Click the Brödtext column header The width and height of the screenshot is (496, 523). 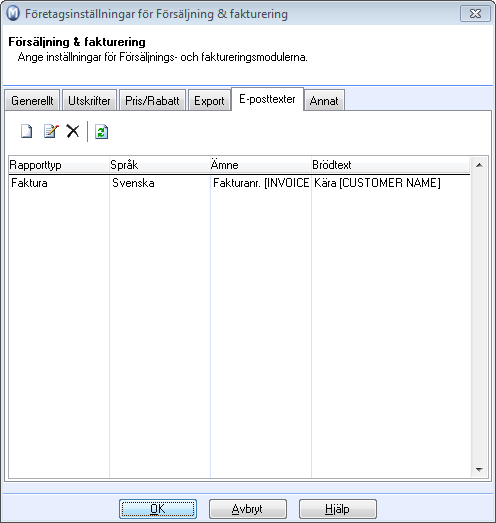coord(390,165)
